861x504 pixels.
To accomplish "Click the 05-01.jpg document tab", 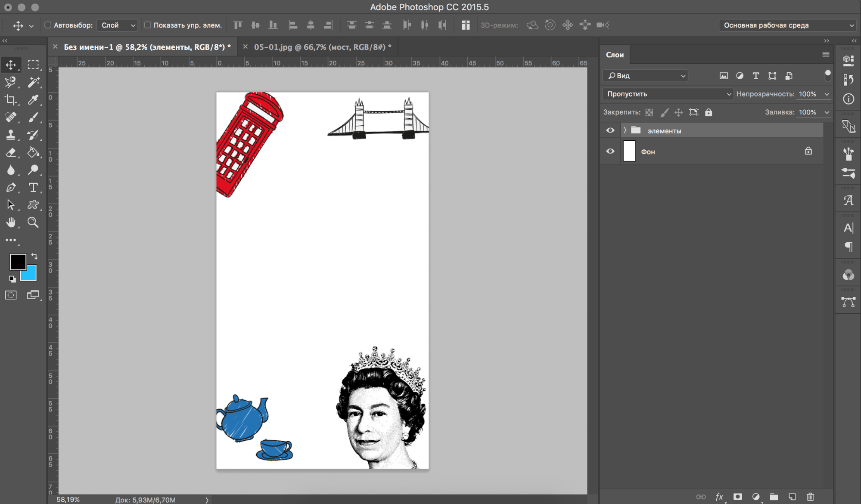I will 323,46.
